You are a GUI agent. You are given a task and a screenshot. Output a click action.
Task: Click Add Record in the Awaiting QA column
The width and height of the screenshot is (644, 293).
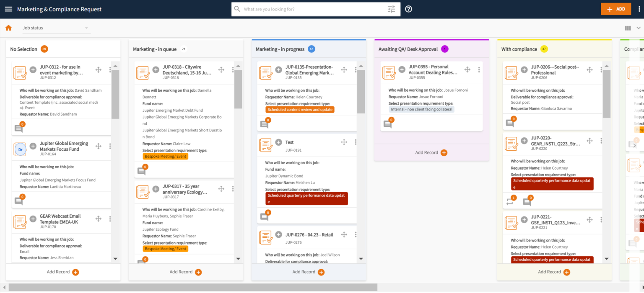tap(431, 152)
